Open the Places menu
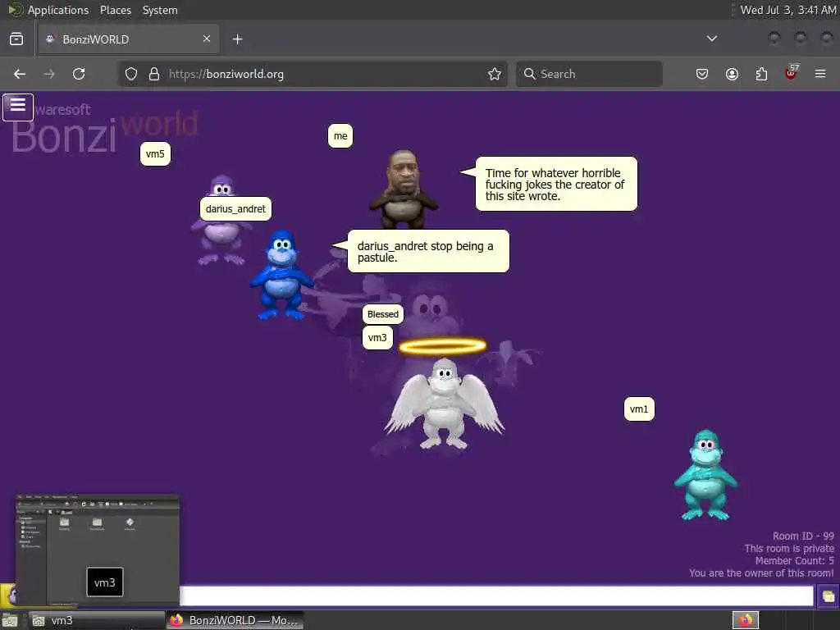Image resolution: width=840 pixels, height=630 pixels. coord(115,10)
